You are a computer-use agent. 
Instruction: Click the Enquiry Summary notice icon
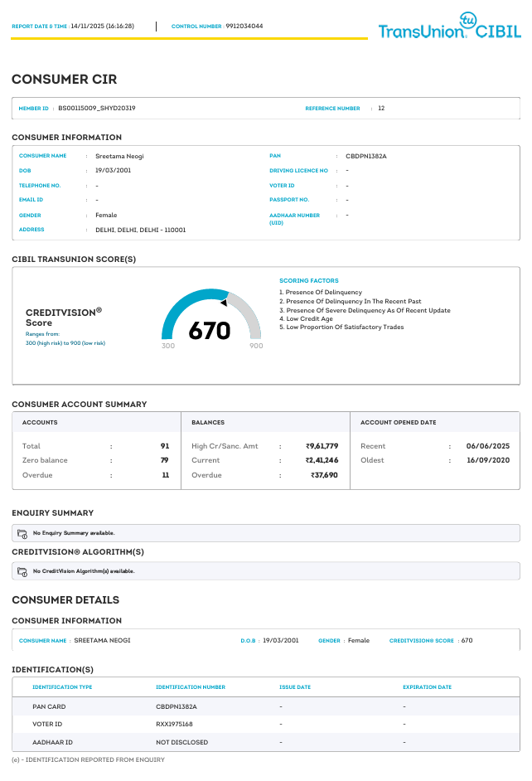pyautogui.click(x=22, y=533)
